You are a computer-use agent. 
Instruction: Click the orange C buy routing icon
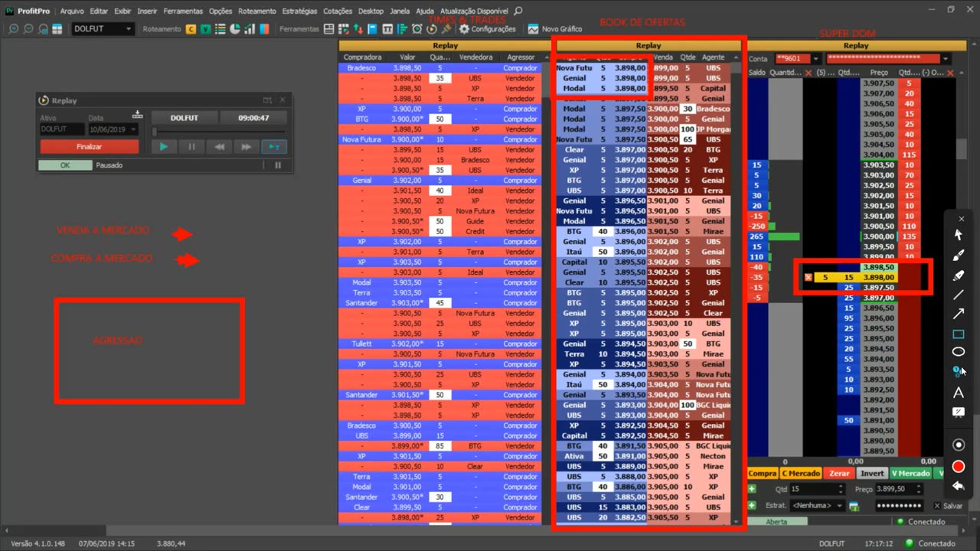tap(191, 29)
